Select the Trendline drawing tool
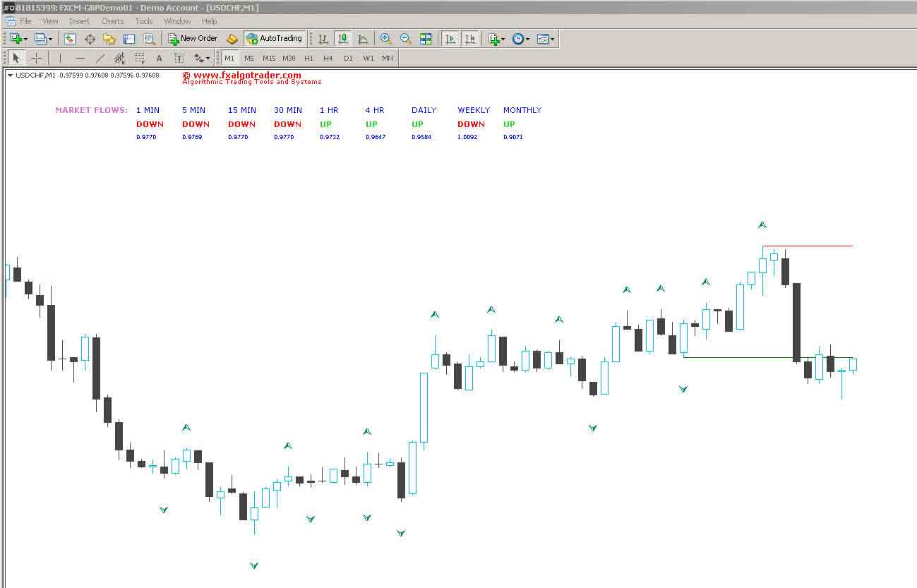This screenshot has height=588, width=917. coord(100,58)
